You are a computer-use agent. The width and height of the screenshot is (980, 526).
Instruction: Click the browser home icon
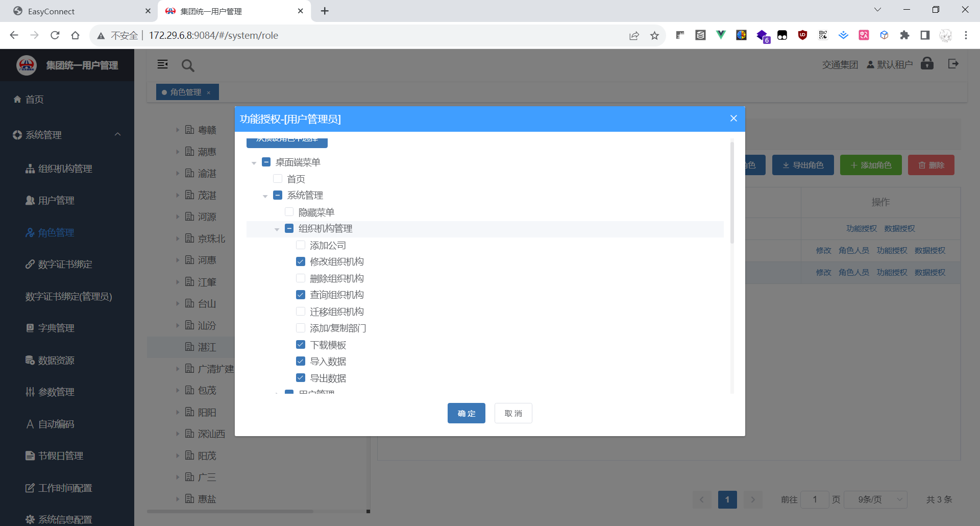click(76, 35)
